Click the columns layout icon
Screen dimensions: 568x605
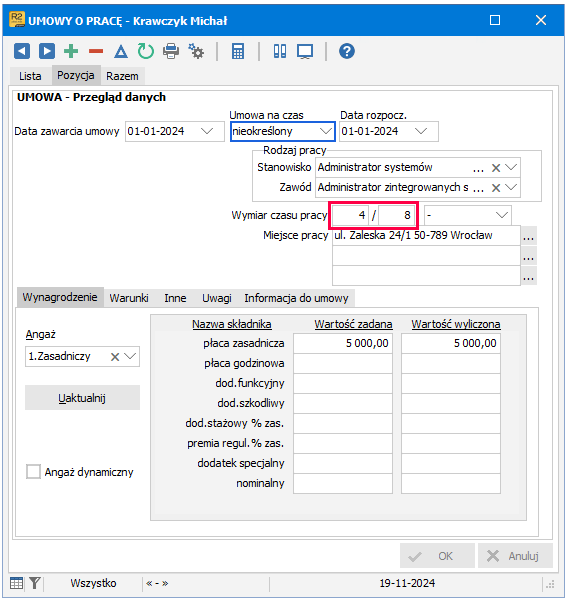coord(280,51)
